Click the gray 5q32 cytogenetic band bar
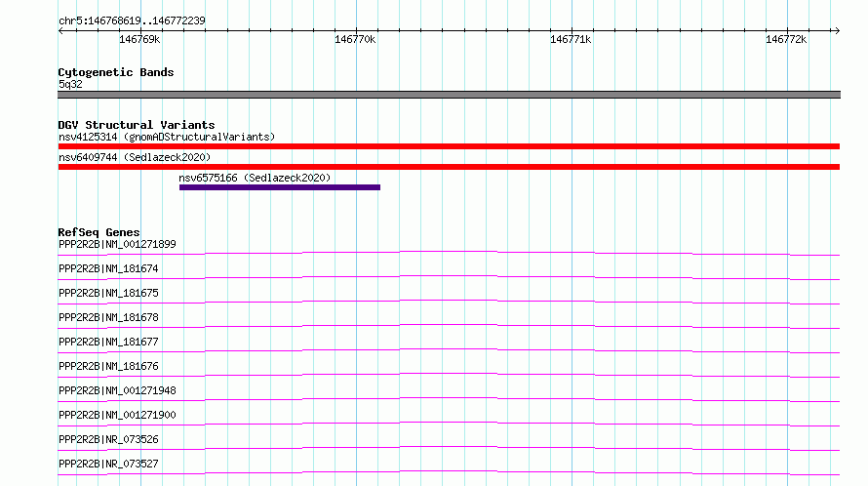 tap(449, 95)
